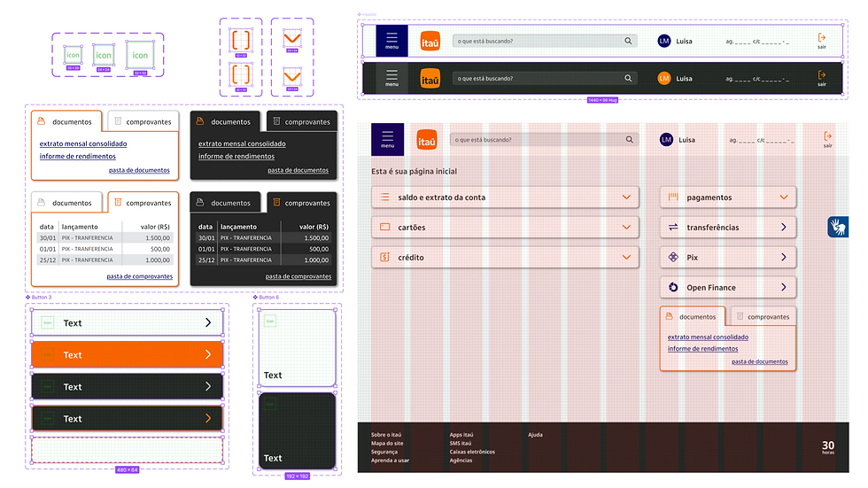Select the upper orange bracket icon component
The image size is (868, 488).
[x=241, y=40]
